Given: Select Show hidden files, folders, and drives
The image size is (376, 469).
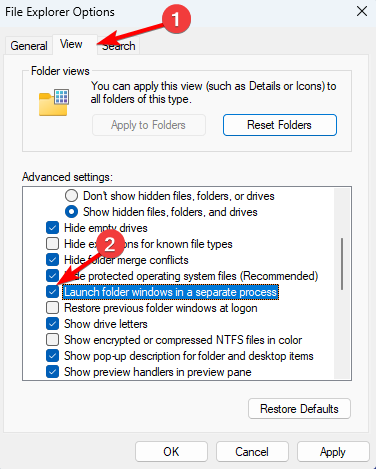Looking at the screenshot, I should [x=71, y=212].
